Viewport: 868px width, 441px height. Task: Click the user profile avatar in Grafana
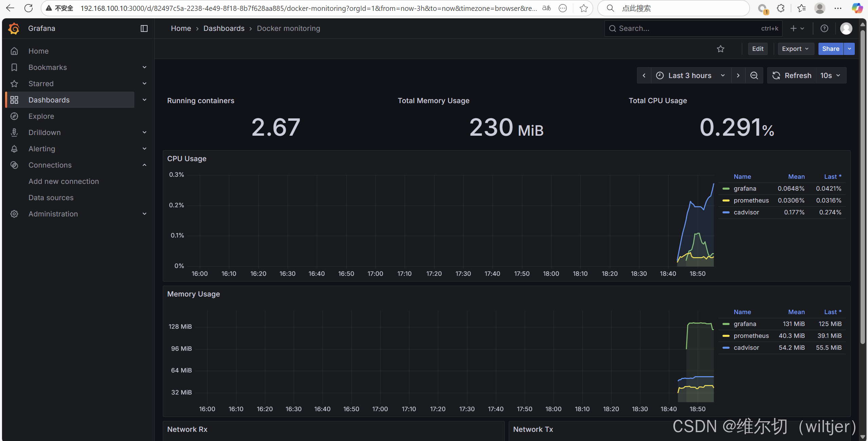point(846,28)
